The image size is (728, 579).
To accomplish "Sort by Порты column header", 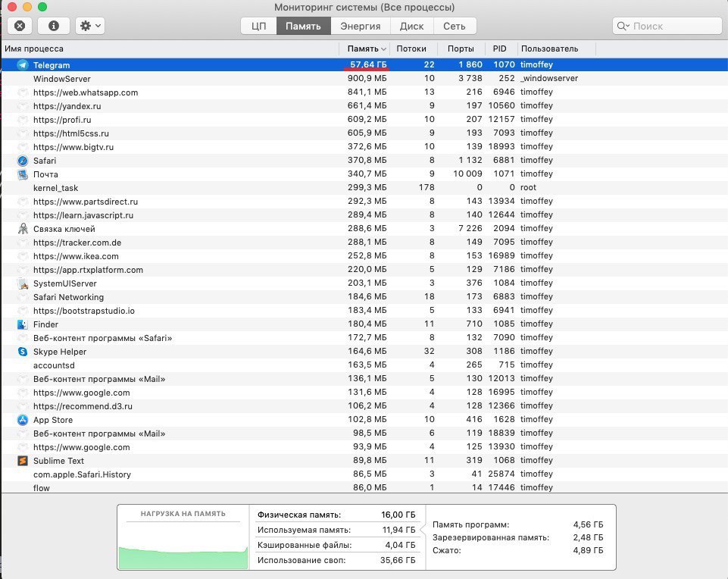I will tap(461, 49).
